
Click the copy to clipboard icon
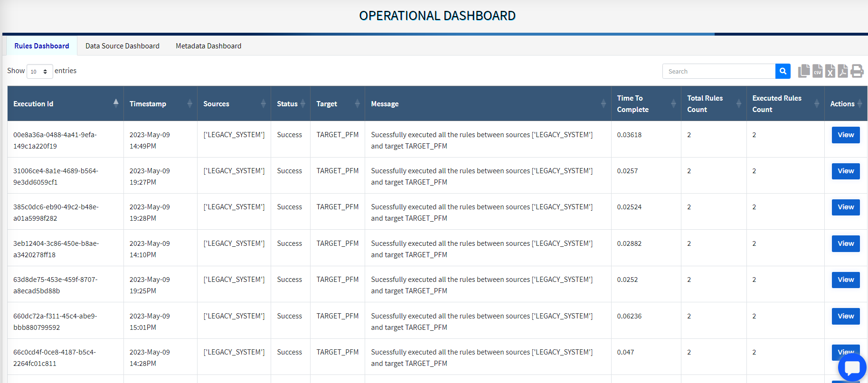(804, 71)
